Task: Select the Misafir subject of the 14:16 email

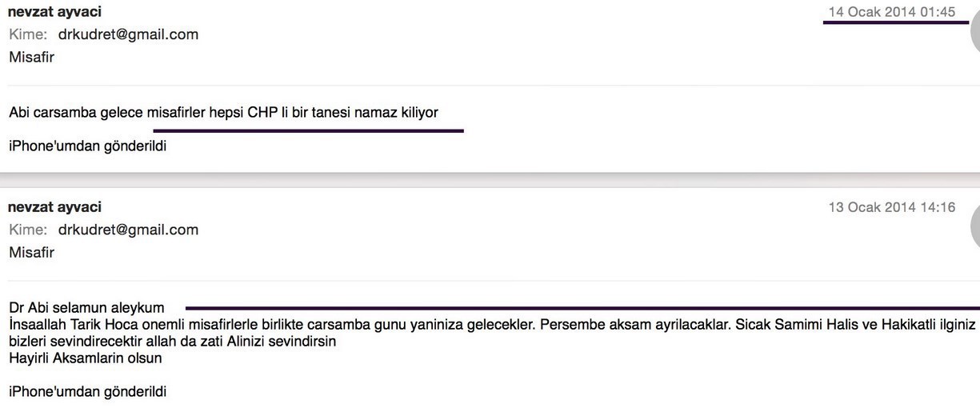Action: (x=32, y=252)
